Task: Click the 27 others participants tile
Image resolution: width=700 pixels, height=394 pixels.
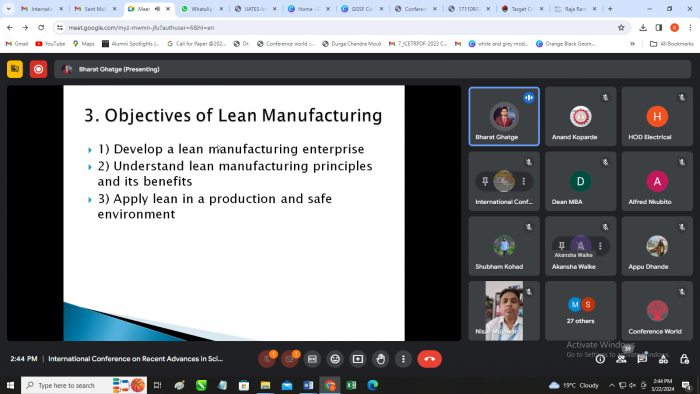Action: (580, 311)
